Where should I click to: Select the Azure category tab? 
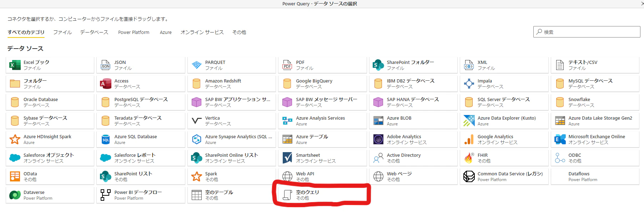166,32
